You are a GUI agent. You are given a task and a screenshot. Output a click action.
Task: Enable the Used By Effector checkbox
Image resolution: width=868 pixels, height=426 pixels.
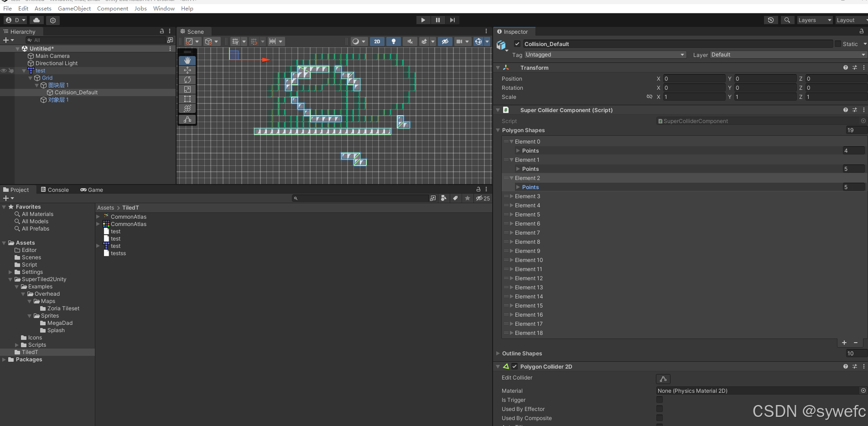pyautogui.click(x=660, y=409)
